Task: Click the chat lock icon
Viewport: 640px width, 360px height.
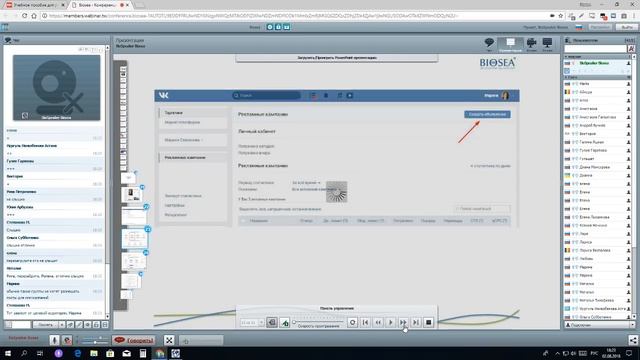Action: click(96, 325)
